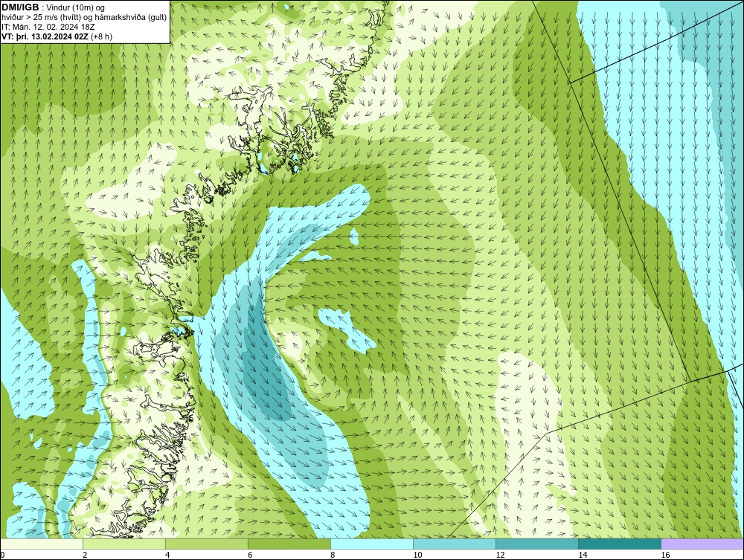This screenshot has height=560, width=744.
Task: Click the legend value label 4
Action: (x=167, y=555)
